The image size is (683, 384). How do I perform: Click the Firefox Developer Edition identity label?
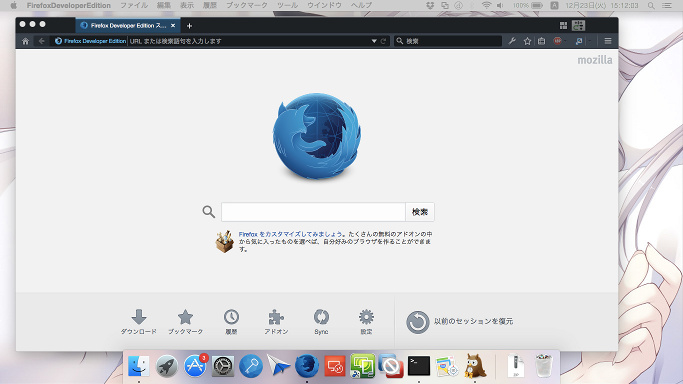click(x=91, y=41)
